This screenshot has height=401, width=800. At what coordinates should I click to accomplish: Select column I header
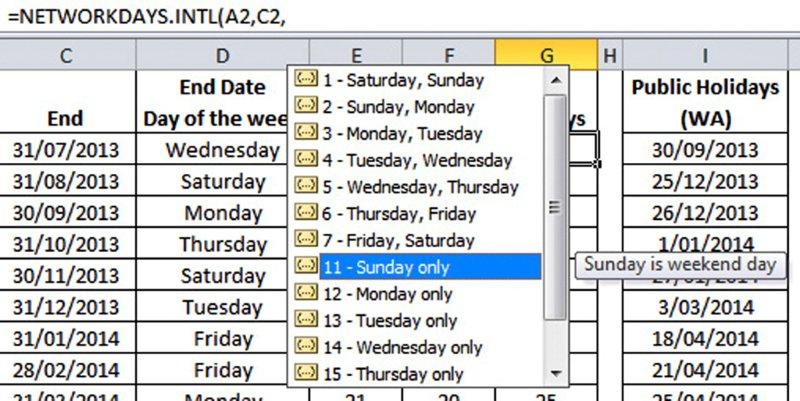(705, 56)
